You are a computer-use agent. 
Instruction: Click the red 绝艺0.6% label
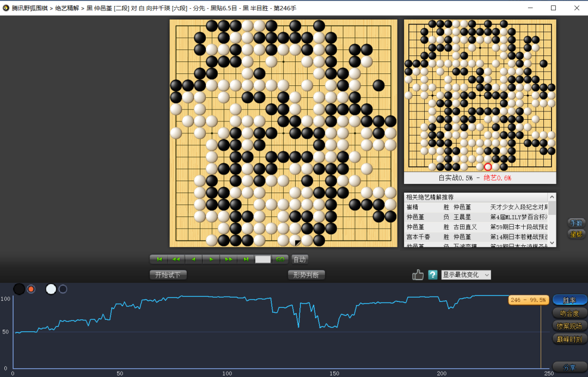tap(497, 178)
